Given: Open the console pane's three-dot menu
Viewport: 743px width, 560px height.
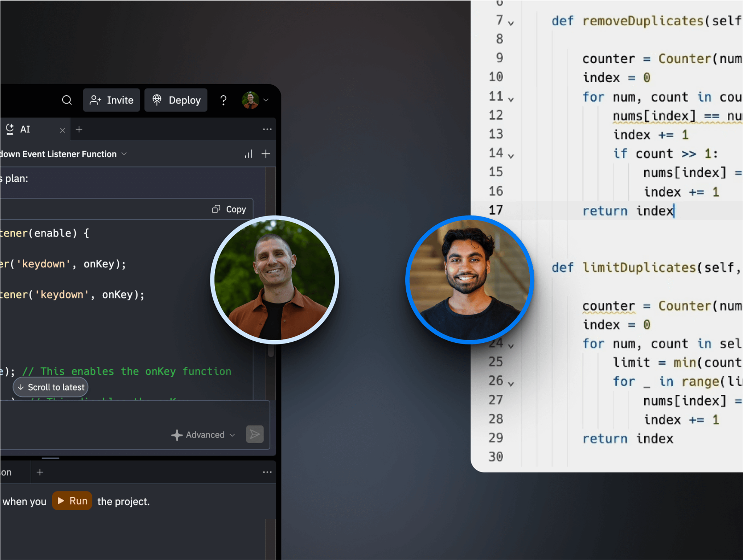Looking at the screenshot, I should 267,472.
